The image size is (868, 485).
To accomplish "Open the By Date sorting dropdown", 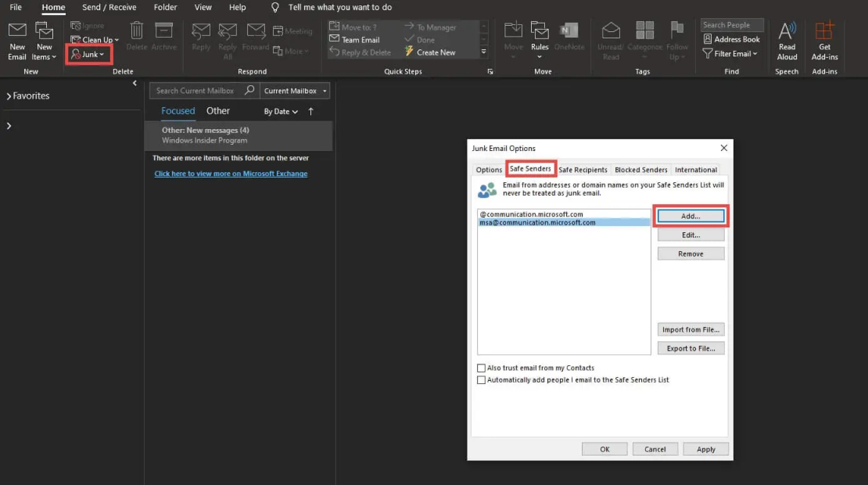I will point(280,111).
